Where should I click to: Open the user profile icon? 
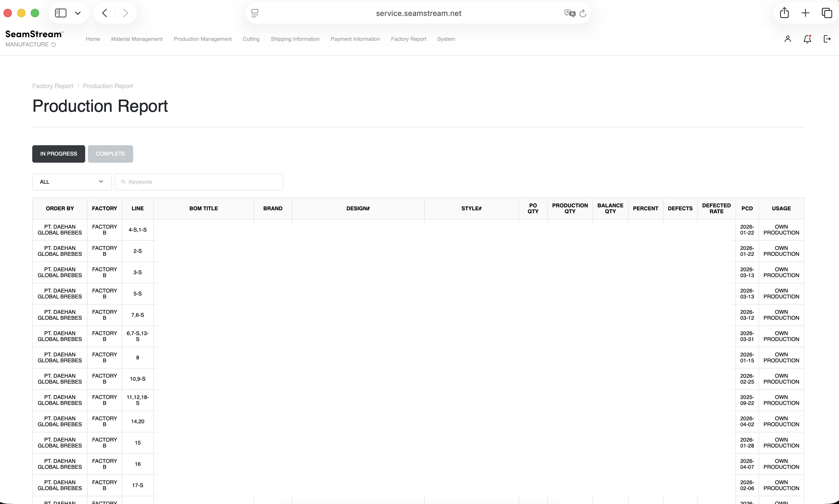click(787, 39)
